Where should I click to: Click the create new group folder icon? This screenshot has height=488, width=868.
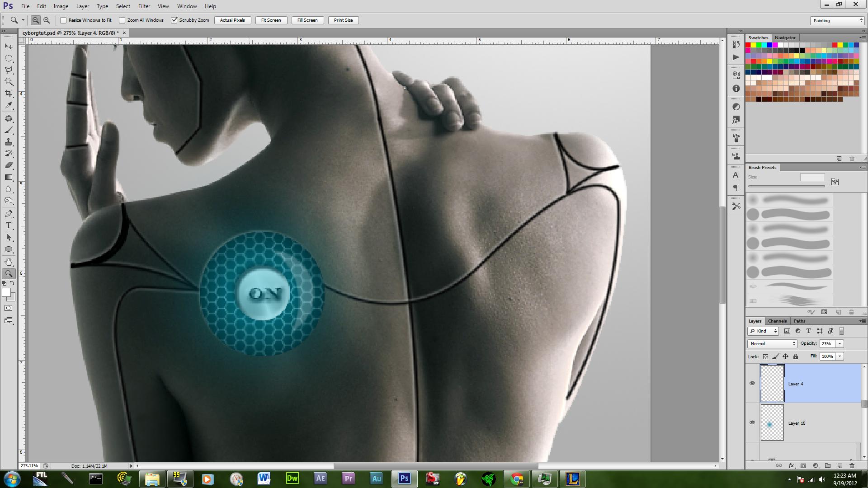pyautogui.click(x=828, y=465)
